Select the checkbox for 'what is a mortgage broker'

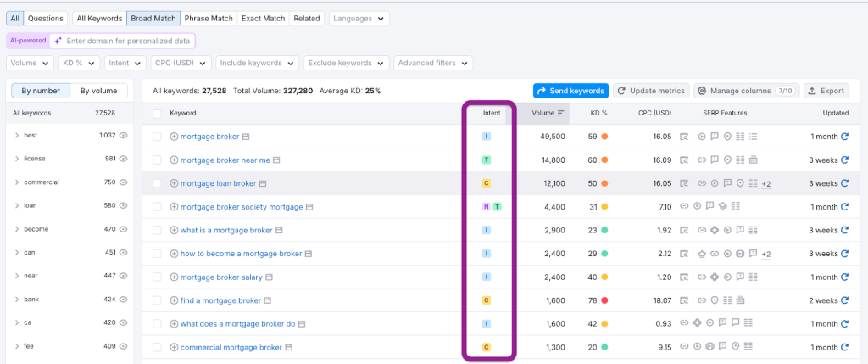click(x=157, y=230)
